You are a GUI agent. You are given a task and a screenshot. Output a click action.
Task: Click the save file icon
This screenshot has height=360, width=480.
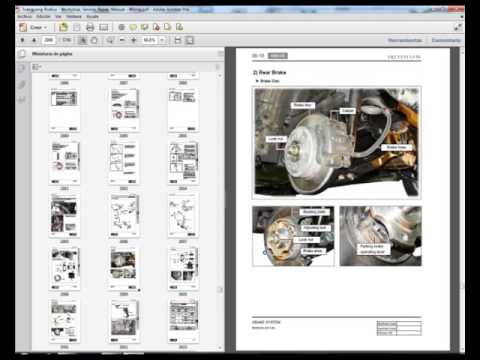(x=77, y=27)
